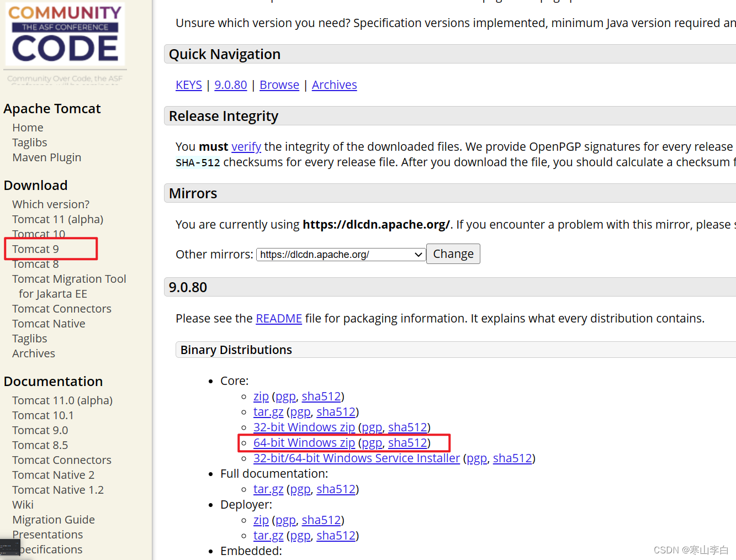
Task: Open the Presentations link
Action: pos(47,535)
